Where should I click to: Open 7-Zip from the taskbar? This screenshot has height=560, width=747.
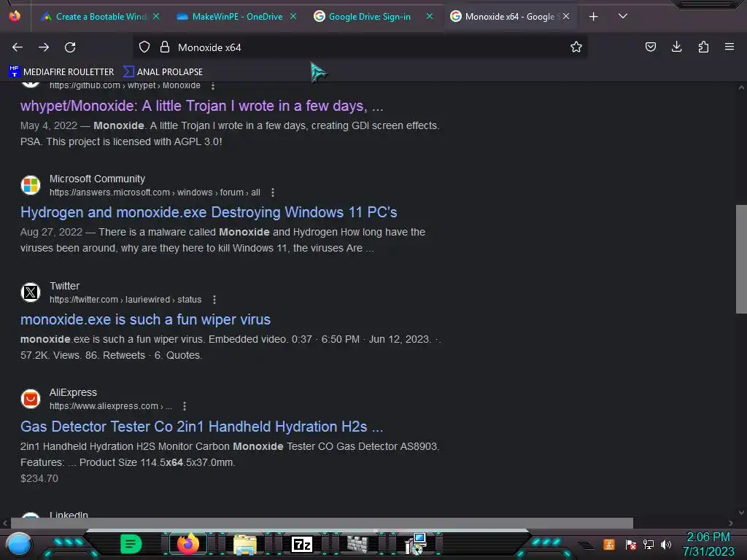(x=302, y=544)
